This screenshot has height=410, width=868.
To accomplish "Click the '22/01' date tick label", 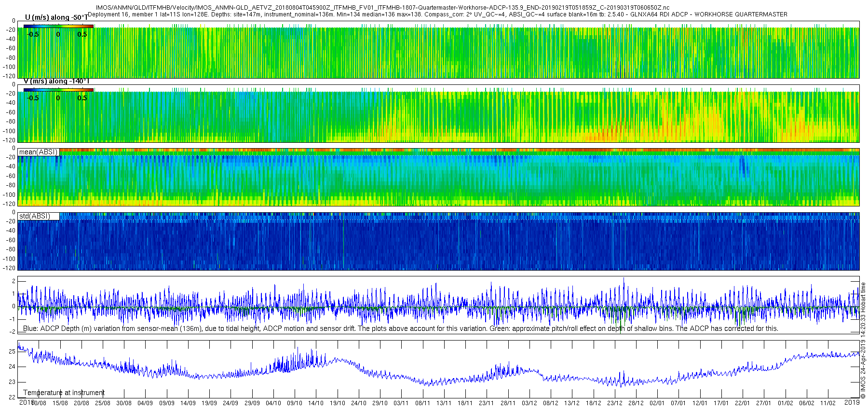I will pyautogui.click(x=743, y=403).
